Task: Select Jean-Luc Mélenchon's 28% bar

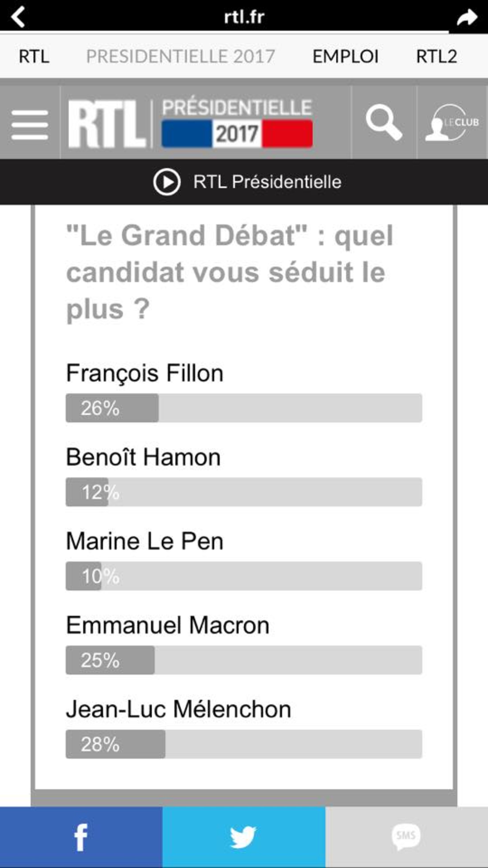Action: click(244, 744)
